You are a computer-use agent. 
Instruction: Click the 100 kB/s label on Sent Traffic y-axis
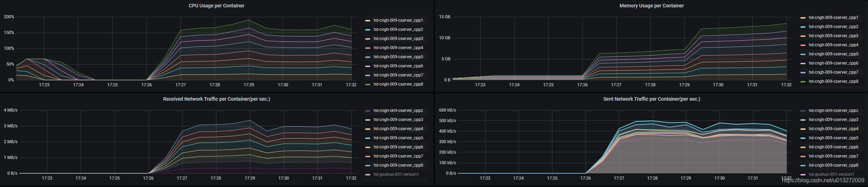click(x=448, y=163)
